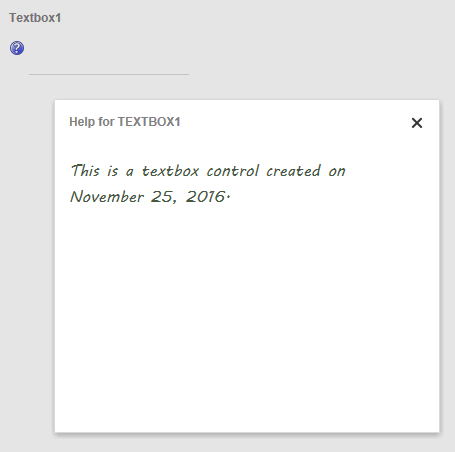The height and width of the screenshot is (452, 455).
Task: Focus the Textbox1 input field
Action: click(109, 68)
